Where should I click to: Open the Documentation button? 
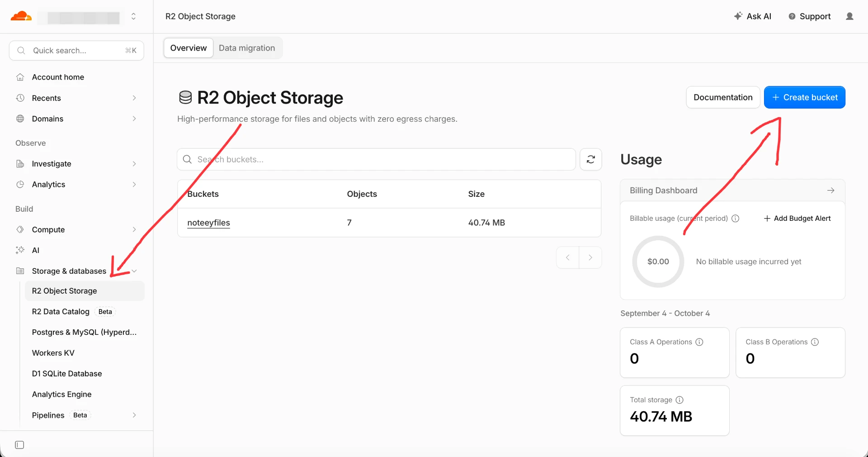[723, 97]
